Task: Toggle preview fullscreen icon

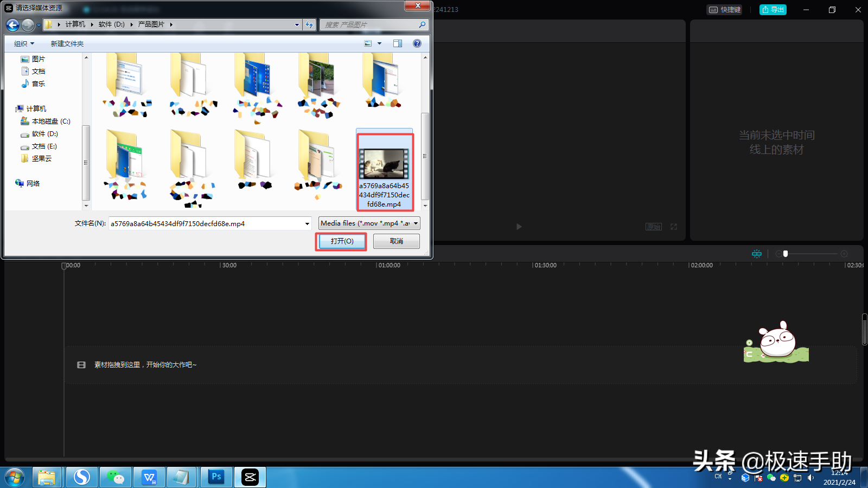Action: (x=674, y=227)
